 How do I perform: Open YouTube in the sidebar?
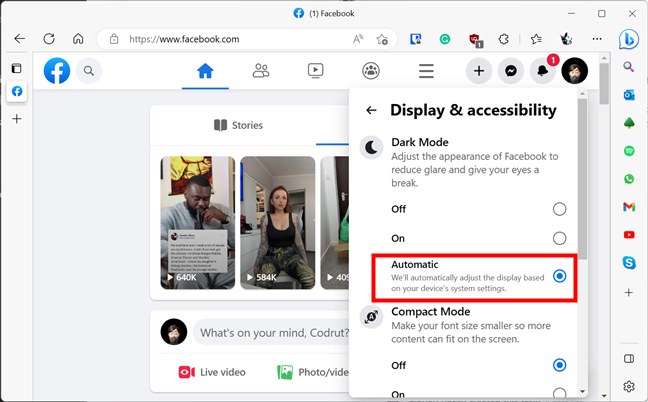629,235
